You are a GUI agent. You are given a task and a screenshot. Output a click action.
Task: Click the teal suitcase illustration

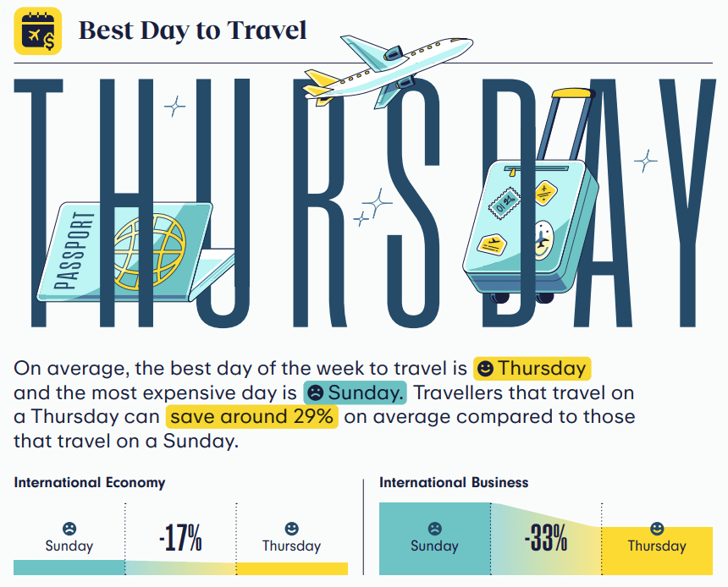[531, 196]
